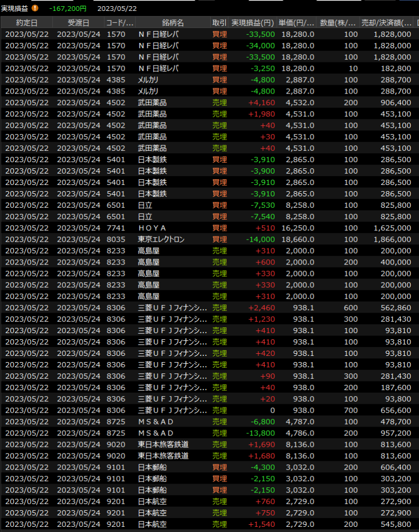Screen dimensions: 419x532
Task: Click the 656,600 settlement amount cell
Action: pos(393,410)
